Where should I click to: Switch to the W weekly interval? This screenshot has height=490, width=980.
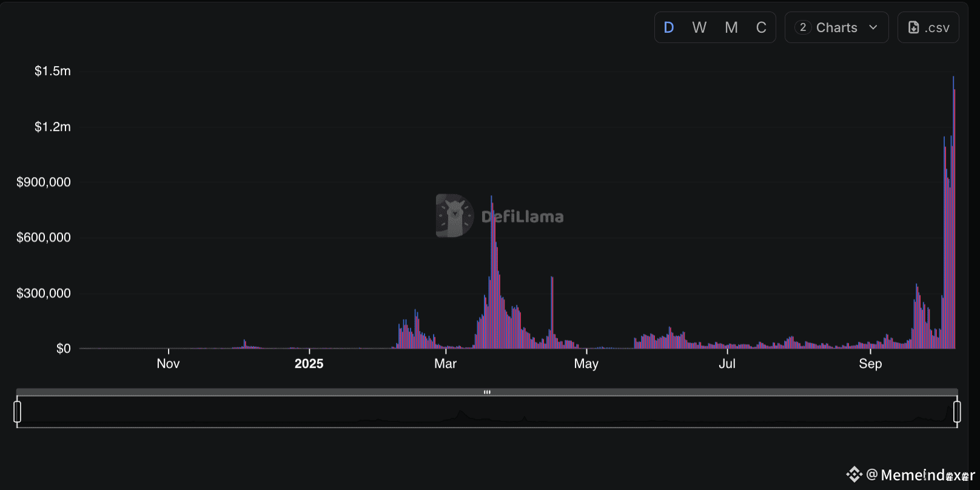pos(699,27)
